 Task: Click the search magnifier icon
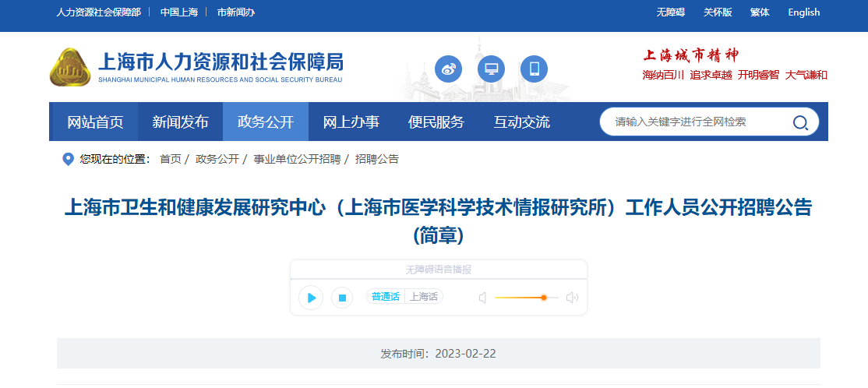[800, 122]
